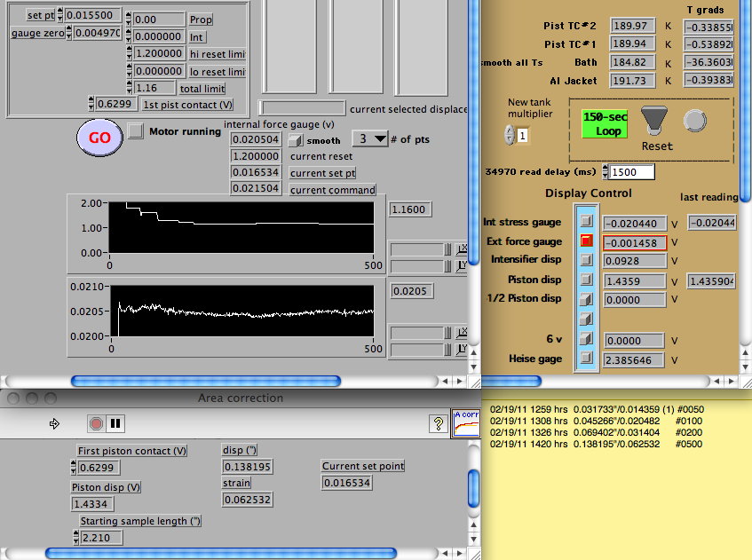Image resolution: width=752 pixels, height=560 pixels.
Task: Enable the Int stress gauge display toggle
Action: point(586,221)
